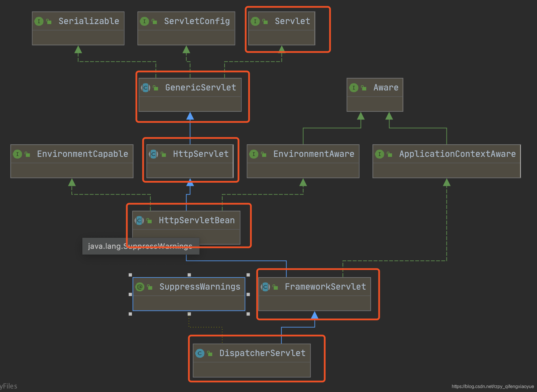The height and width of the screenshot is (392, 537).
Task: Select the SuppressWarnings node label
Action: click(200, 287)
